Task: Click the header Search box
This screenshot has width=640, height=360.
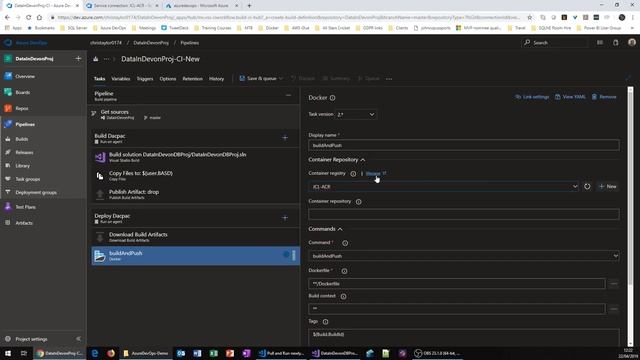Action: 555,43
